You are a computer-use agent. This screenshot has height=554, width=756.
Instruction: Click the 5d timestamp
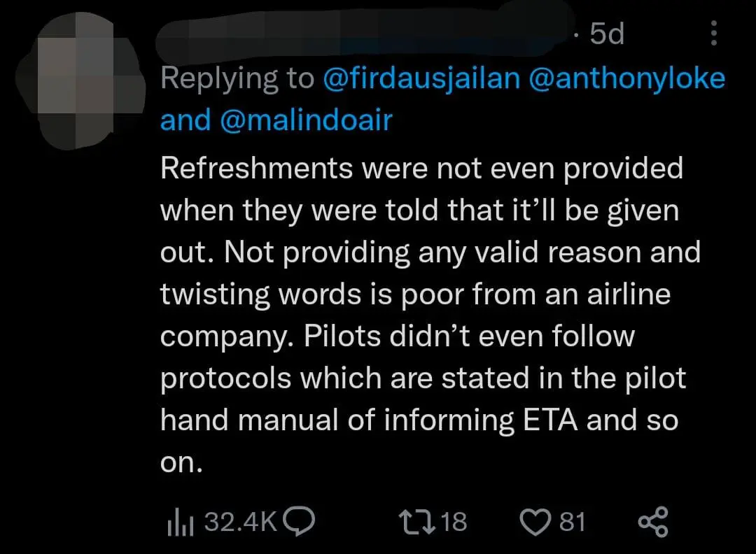(606, 34)
